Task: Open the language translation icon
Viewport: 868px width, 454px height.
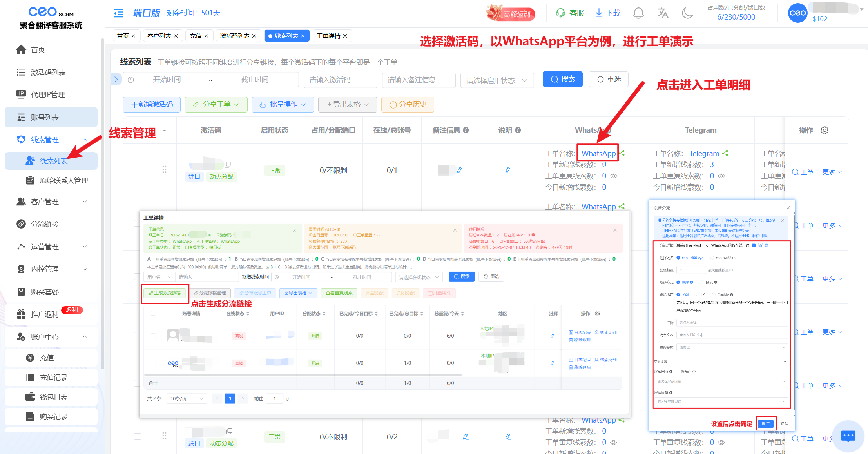Action: pos(663,13)
